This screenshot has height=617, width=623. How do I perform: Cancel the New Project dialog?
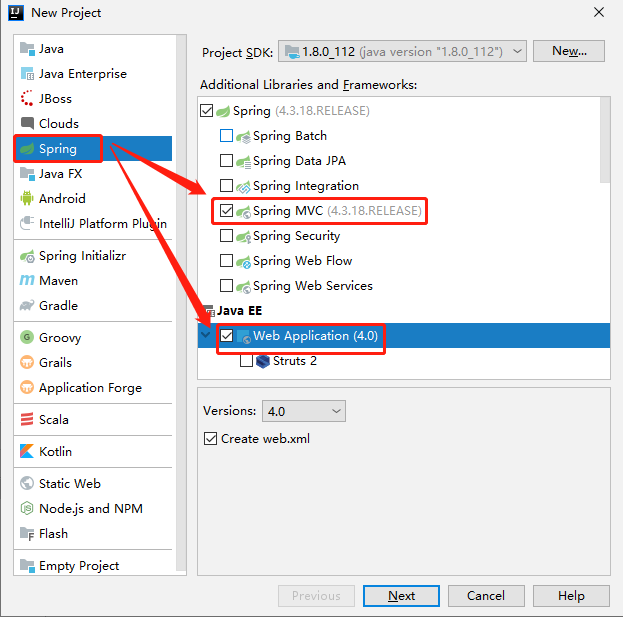tap(486, 596)
